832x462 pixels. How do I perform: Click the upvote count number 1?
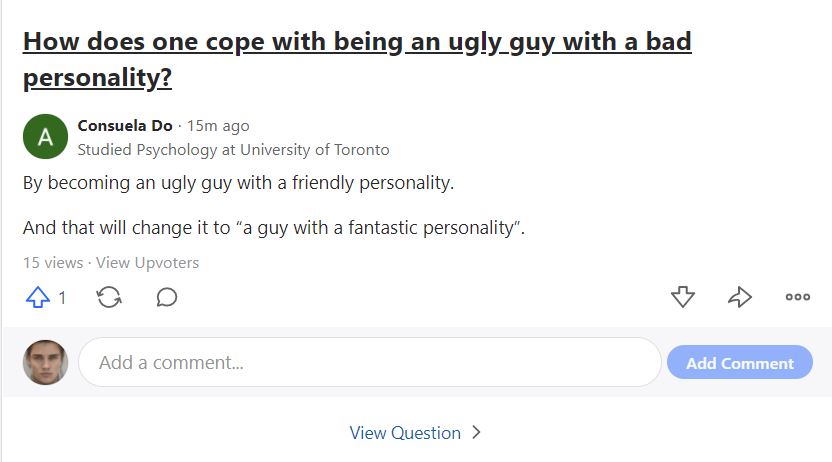click(x=62, y=298)
